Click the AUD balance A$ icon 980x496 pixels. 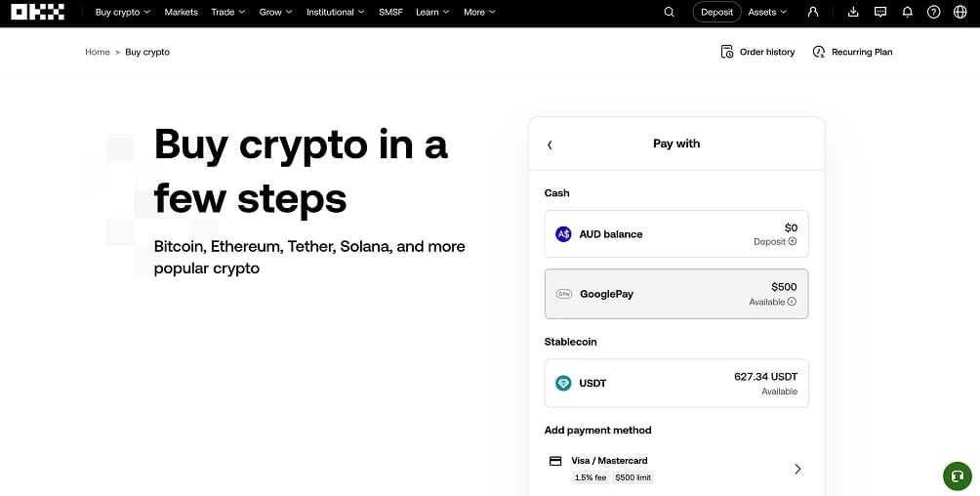coord(563,234)
